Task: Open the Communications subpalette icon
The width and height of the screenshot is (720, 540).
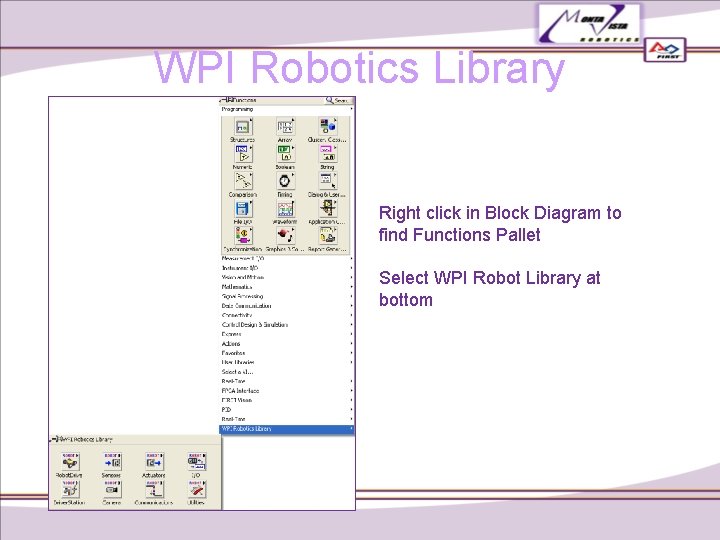Action: 154,489
